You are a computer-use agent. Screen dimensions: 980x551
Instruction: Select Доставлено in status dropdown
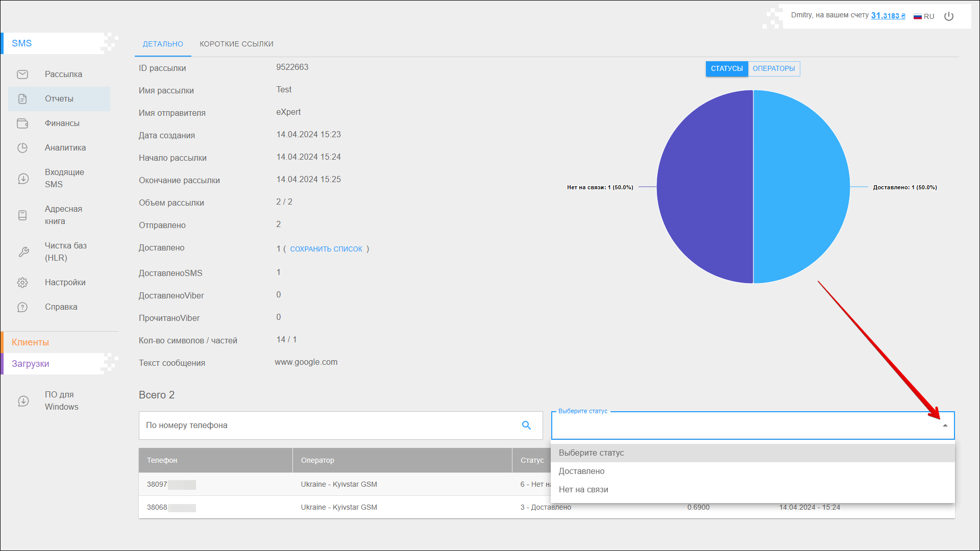click(581, 471)
